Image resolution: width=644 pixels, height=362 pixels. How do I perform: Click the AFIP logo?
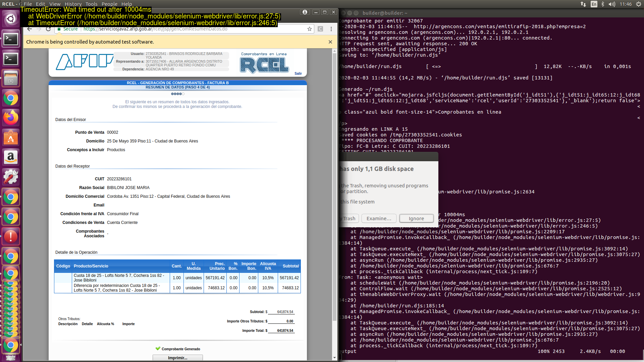pyautogui.click(x=84, y=62)
